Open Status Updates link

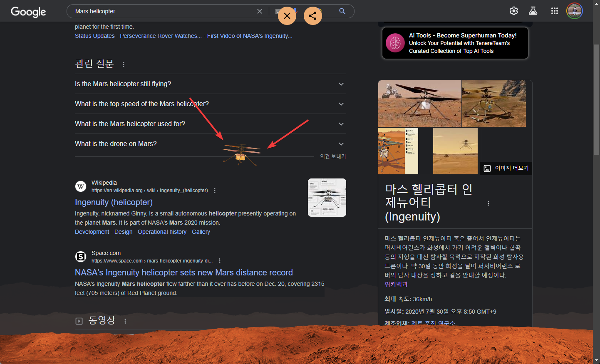[95, 36]
